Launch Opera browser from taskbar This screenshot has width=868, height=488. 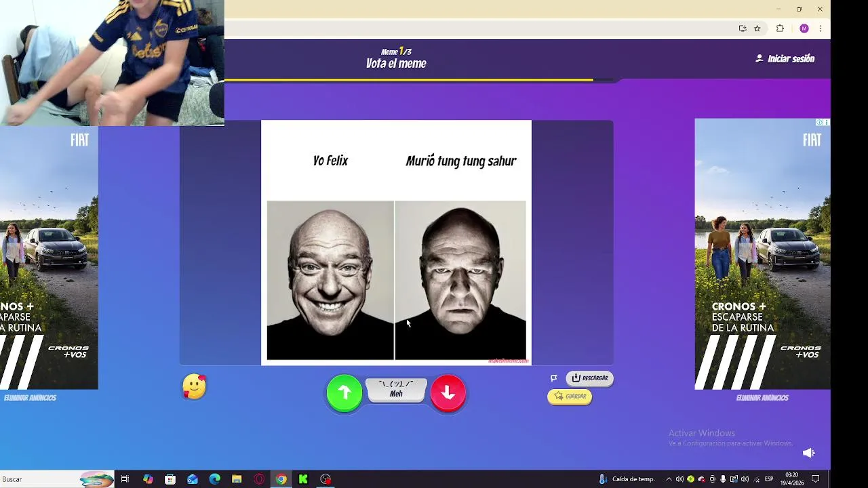(x=259, y=479)
